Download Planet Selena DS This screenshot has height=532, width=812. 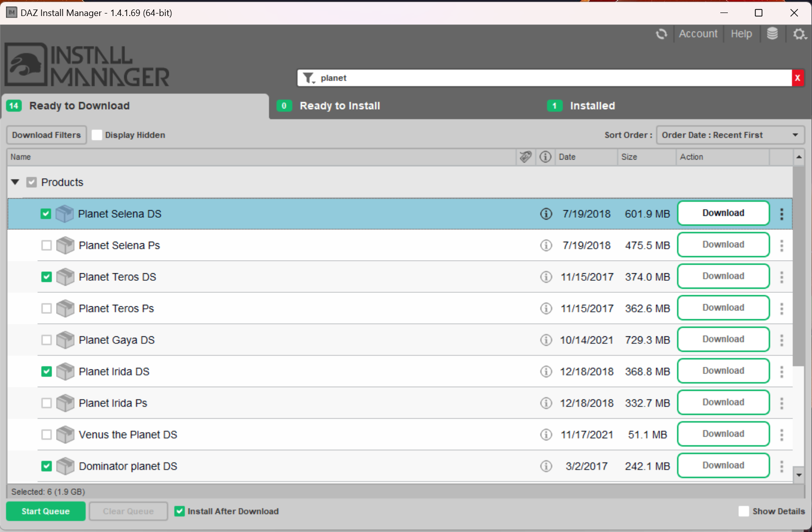[x=723, y=213]
